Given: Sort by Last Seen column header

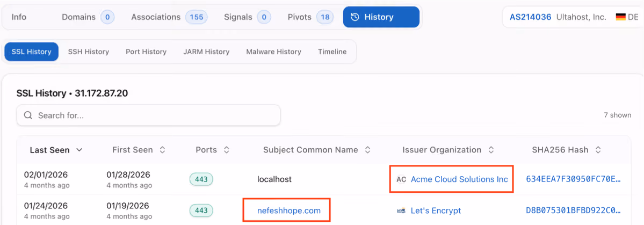Looking at the screenshot, I should [56, 150].
